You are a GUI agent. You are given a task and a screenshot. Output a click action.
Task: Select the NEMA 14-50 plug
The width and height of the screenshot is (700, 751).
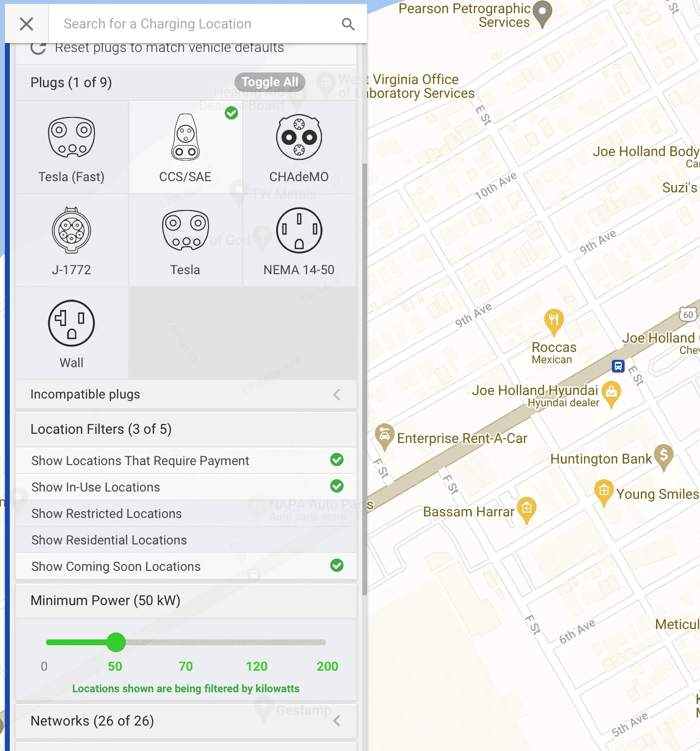coord(299,240)
